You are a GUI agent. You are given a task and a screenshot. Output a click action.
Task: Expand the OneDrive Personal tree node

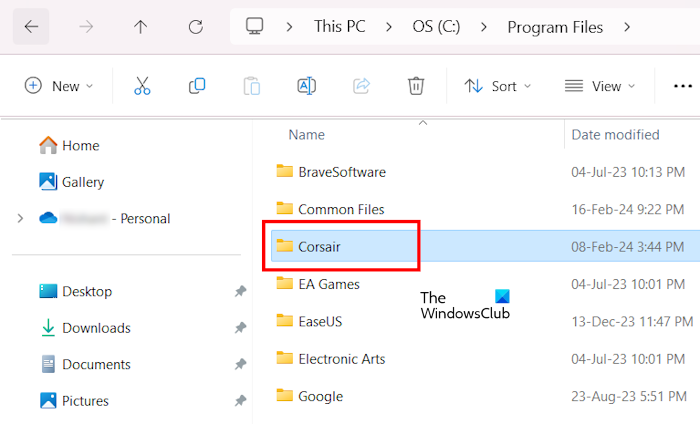point(20,218)
